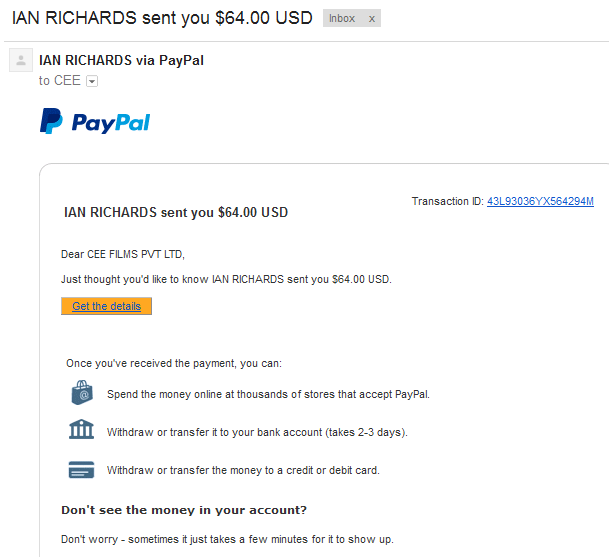Expand recipient details arrow next to CEE
The image size is (609, 557).
click(92, 81)
